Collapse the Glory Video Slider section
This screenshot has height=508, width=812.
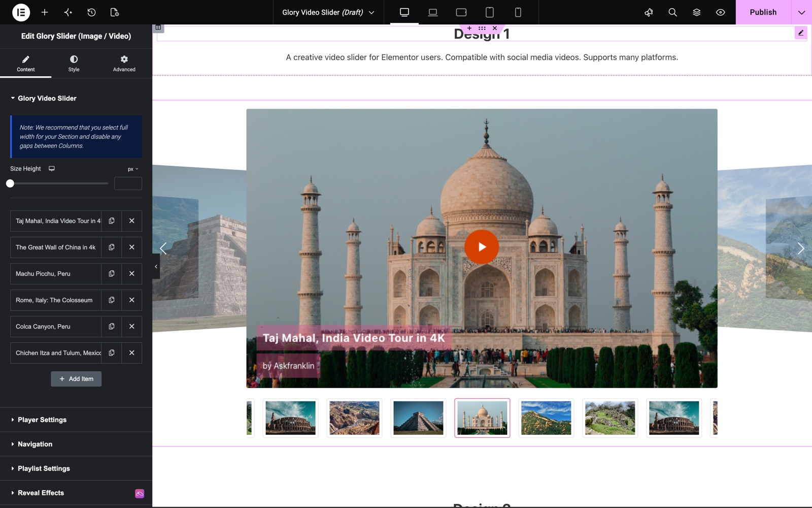click(76, 98)
